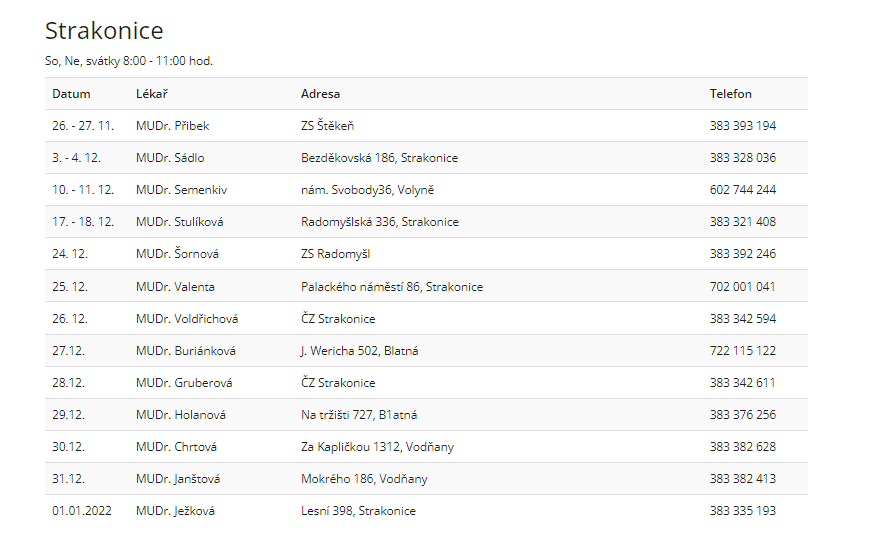This screenshot has width=870, height=557.
Task: Click the Adresa column header
Action: (320, 94)
